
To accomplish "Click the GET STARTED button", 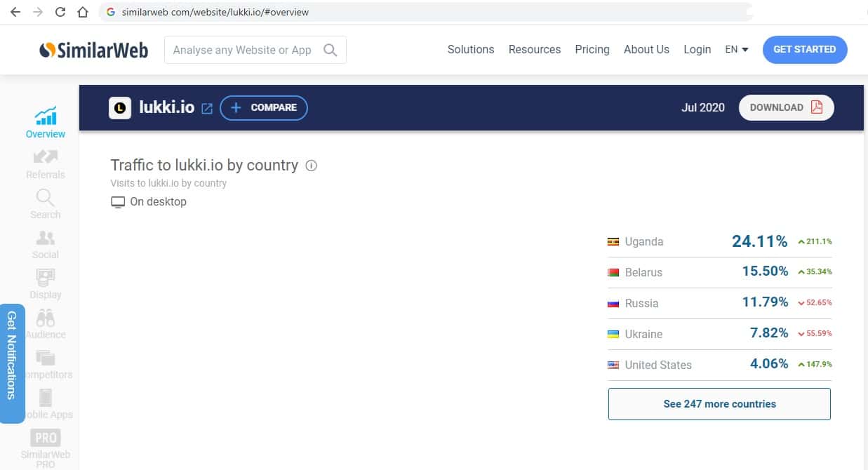I will tap(805, 50).
